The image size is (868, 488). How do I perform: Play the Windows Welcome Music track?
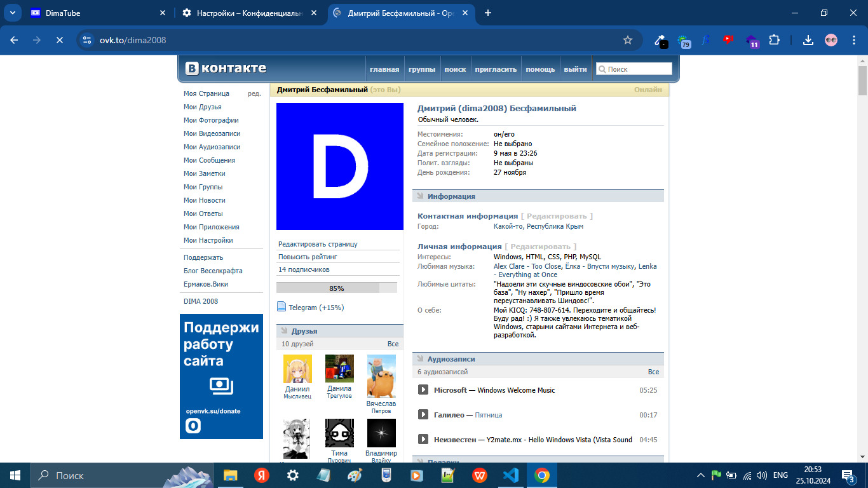click(423, 390)
